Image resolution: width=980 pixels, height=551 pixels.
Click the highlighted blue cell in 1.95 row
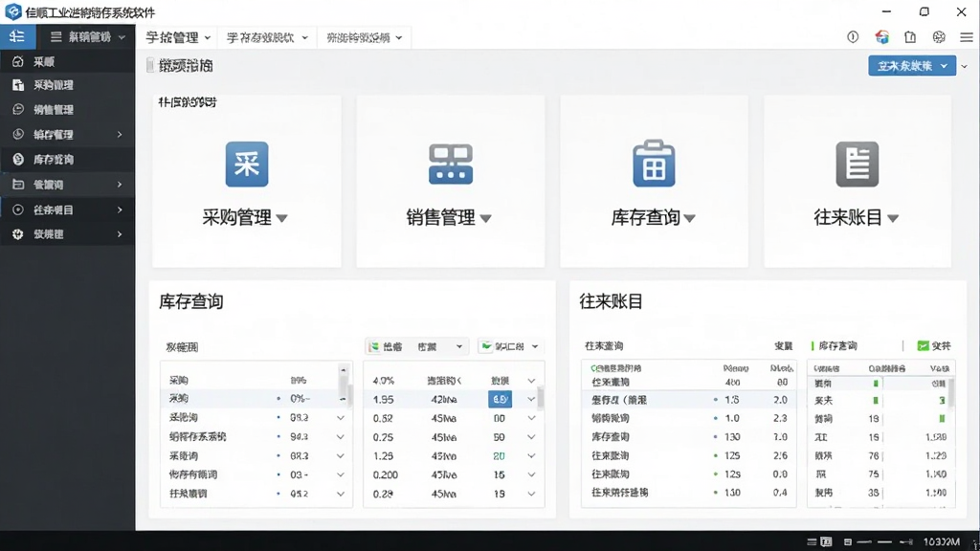tap(500, 399)
